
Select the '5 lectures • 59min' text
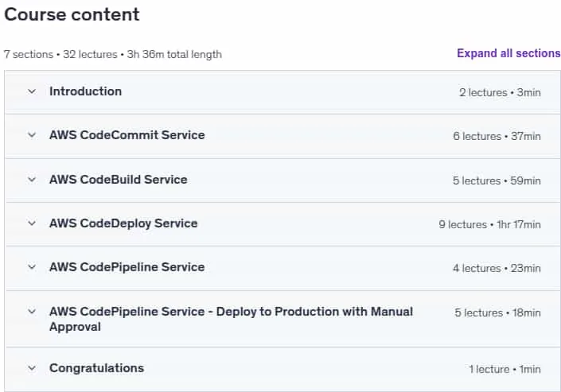point(497,180)
